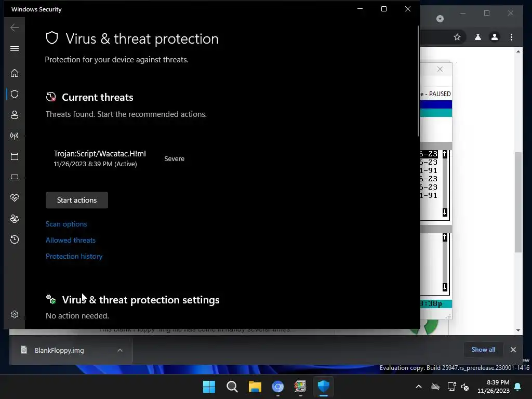Open the Allowed threats link
The height and width of the screenshot is (399, 532).
(x=71, y=240)
